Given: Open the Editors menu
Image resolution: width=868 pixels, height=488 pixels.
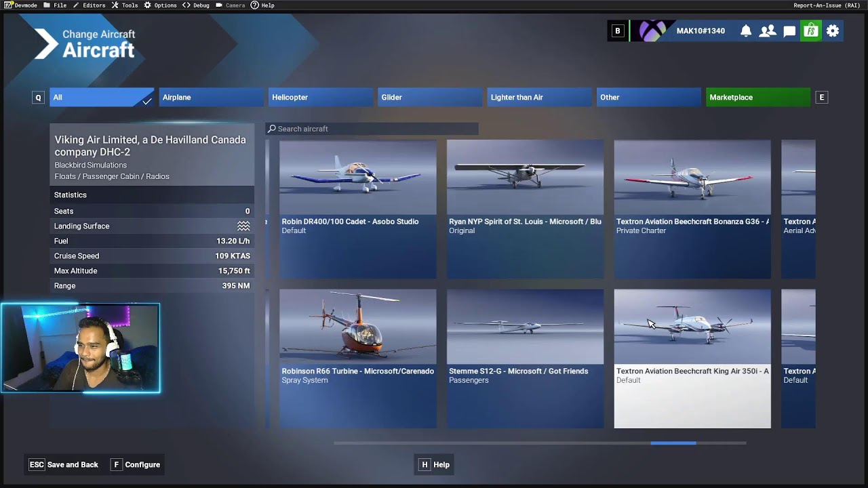Looking at the screenshot, I should 89,5.
